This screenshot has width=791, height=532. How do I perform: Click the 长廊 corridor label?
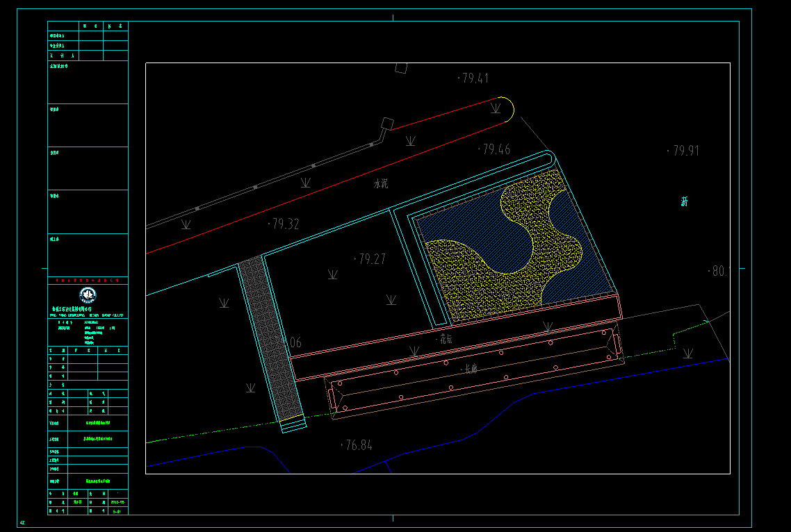point(471,369)
